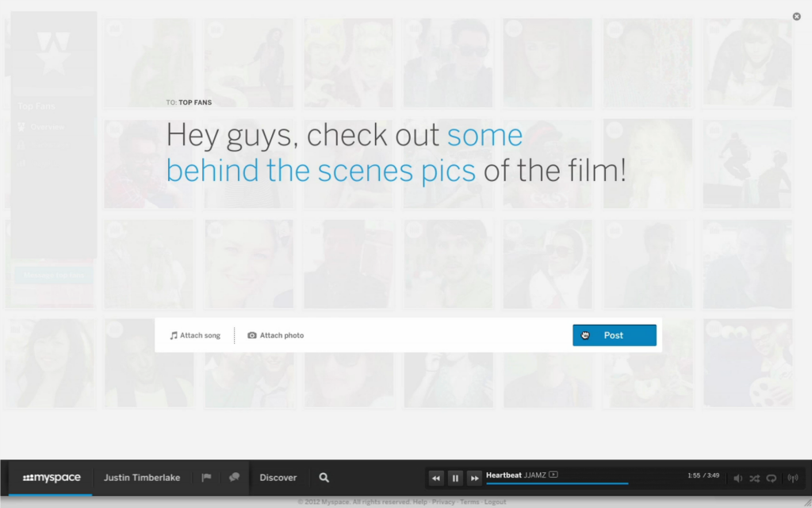Image resolution: width=812 pixels, height=508 pixels.
Task: Attach a photo to the message
Action: tap(275, 336)
